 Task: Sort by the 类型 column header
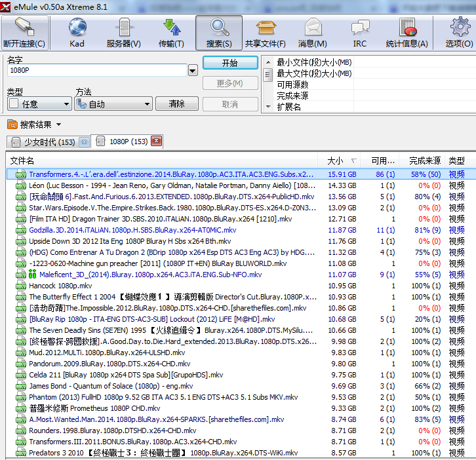[x=460, y=161]
